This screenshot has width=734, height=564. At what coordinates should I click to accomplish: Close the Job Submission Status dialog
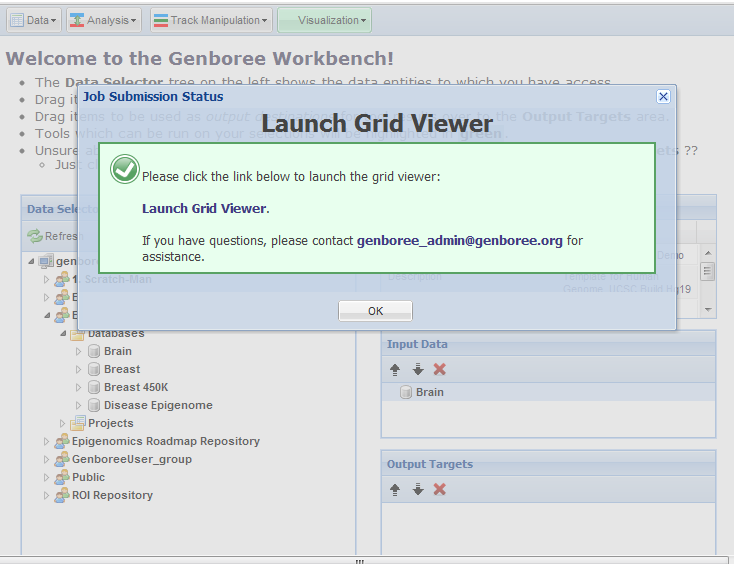tap(663, 97)
